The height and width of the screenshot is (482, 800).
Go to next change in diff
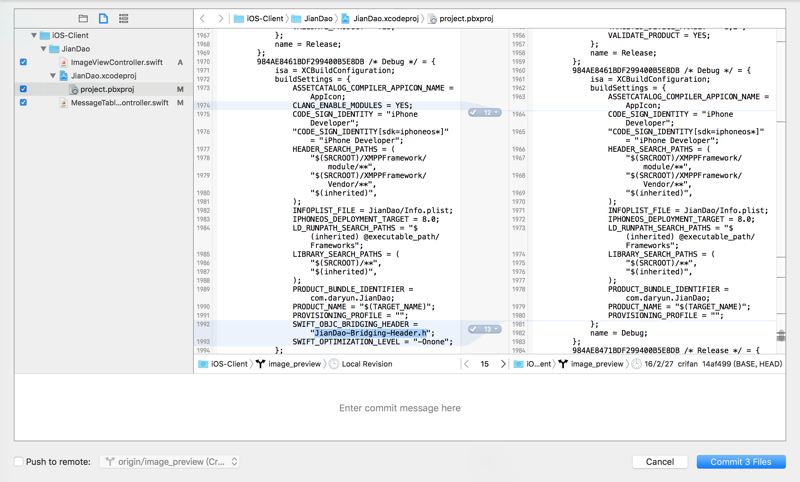[503, 364]
